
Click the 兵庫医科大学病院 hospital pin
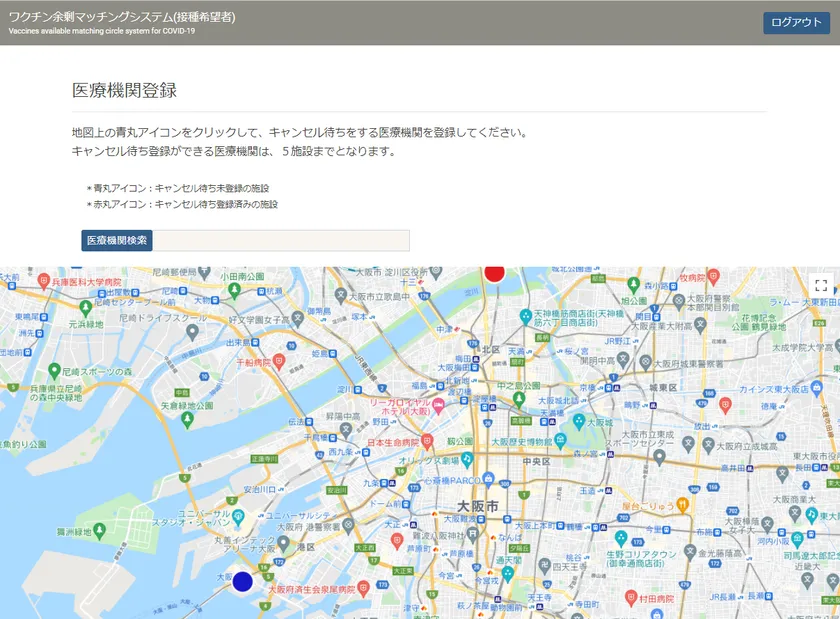point(44,281)
